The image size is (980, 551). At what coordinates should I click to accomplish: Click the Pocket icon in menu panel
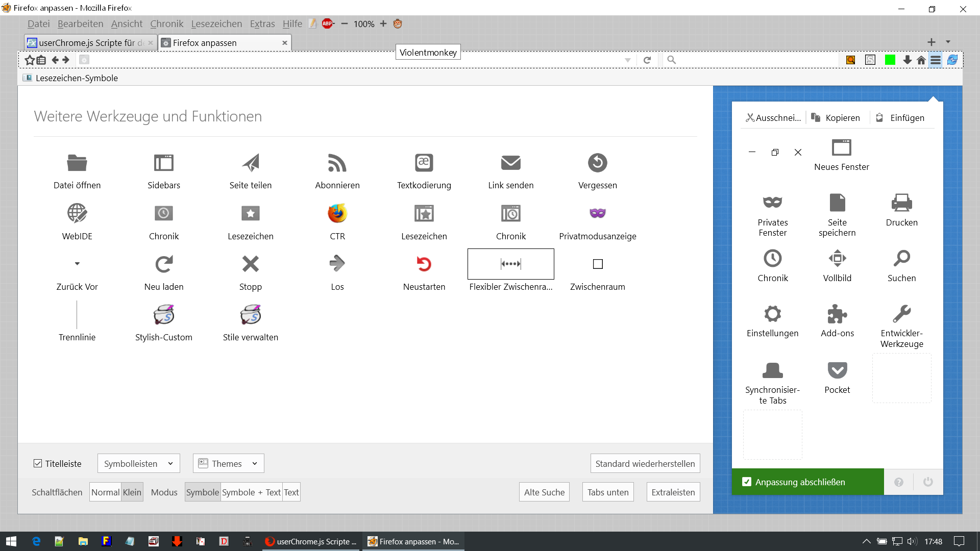(837, 370)
